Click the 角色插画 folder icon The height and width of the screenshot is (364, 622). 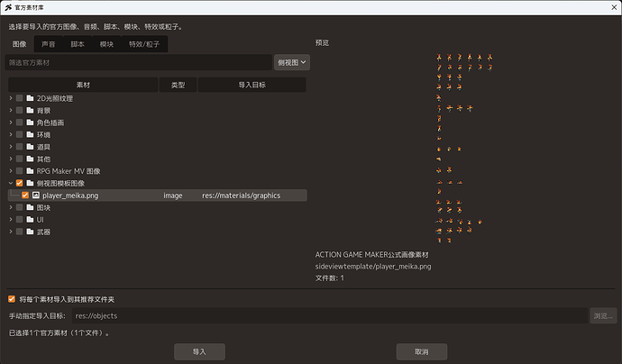[x=30, y=123]
